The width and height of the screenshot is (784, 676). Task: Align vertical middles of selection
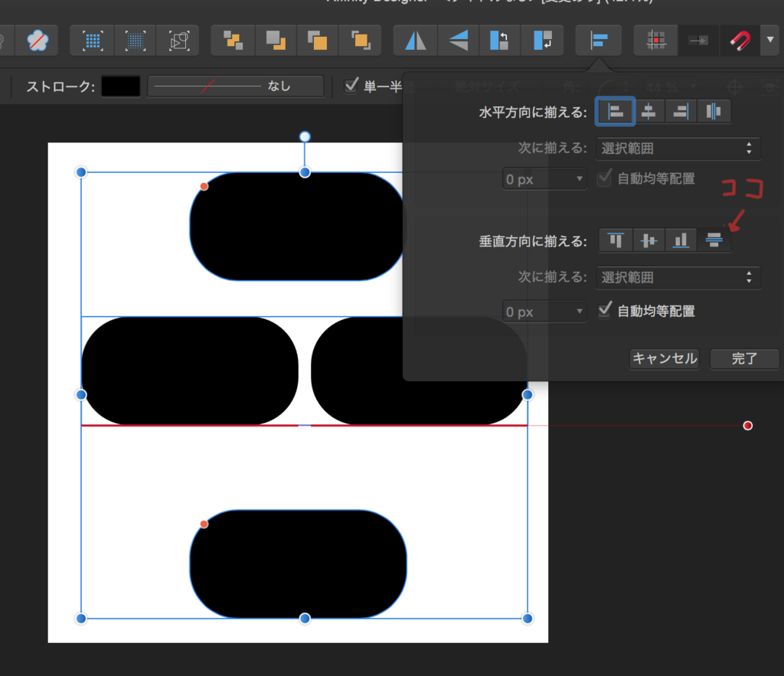(648, 240)
